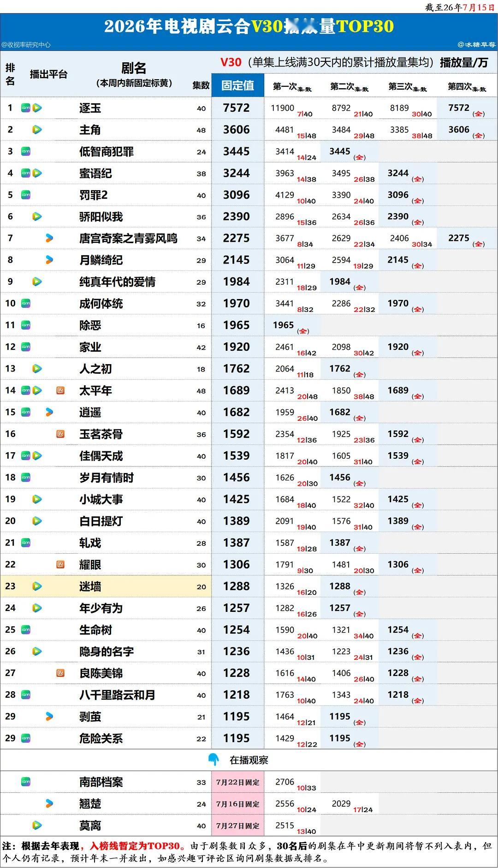Viewport: 498px width, 868px height.
Task: Click the 播出平台 column header
Action: click(48, 74)
